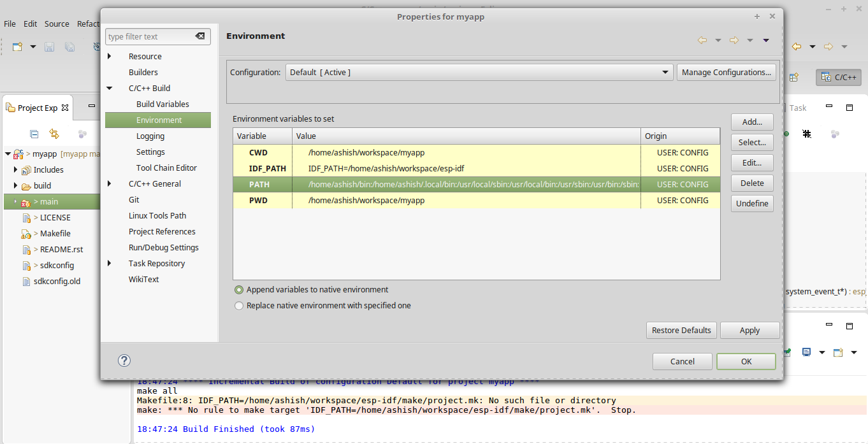868x444 pixels.
Task: Open the File menu
Action: pyautogui.click(x=10, y=24)
